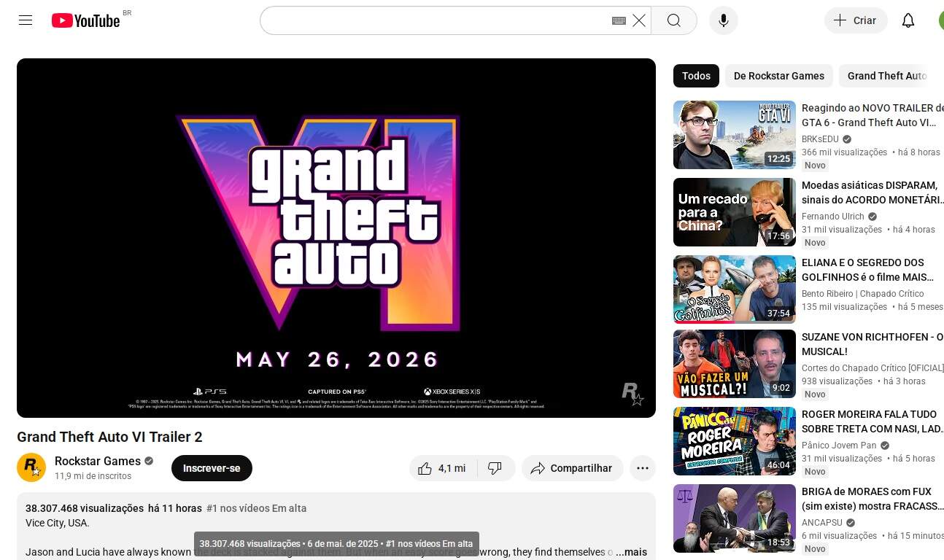Subscribe via the Inscrever-se button
The height and width of the screenshot is (560, 944).
212,468
